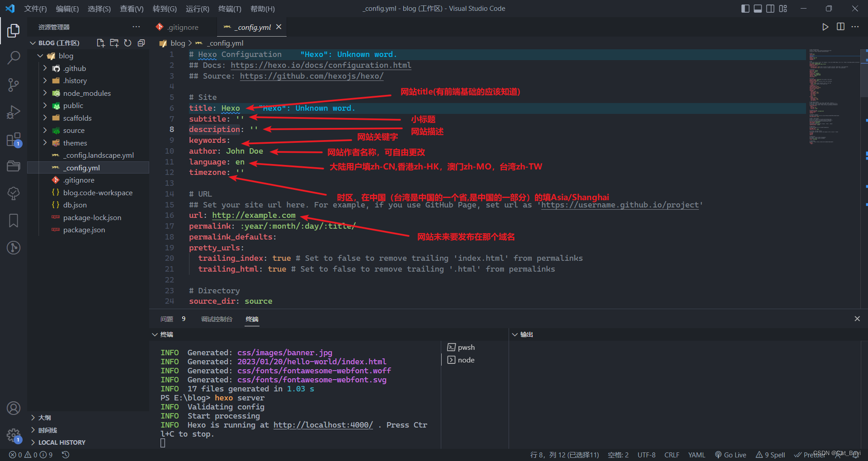
Task: Open the Extensions view
Action: [14, 140]
